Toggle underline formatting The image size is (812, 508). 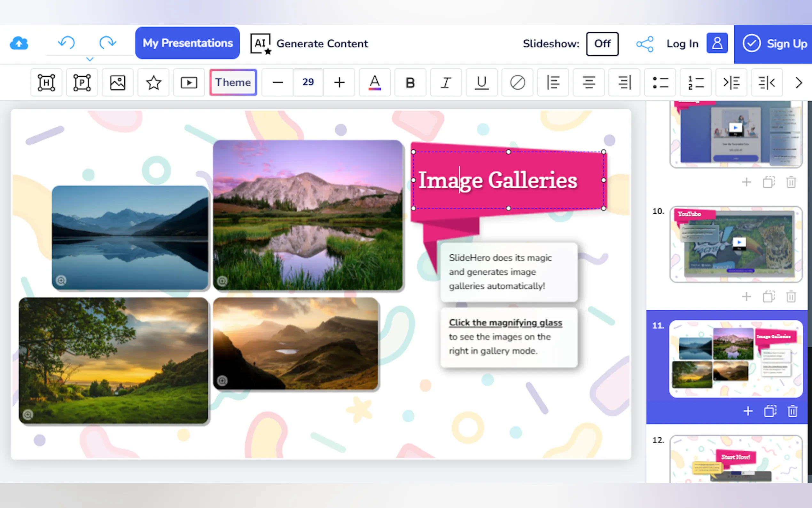[481, 83]
